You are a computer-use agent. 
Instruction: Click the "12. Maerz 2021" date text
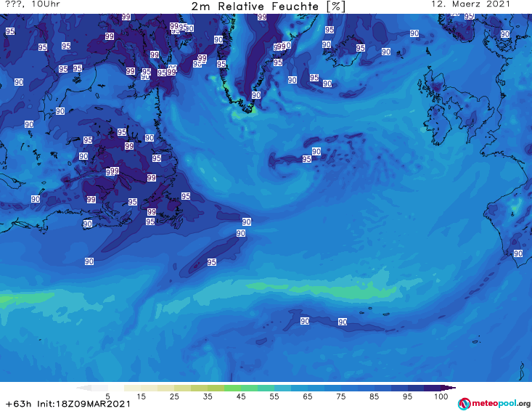click(x=470, y=4)
